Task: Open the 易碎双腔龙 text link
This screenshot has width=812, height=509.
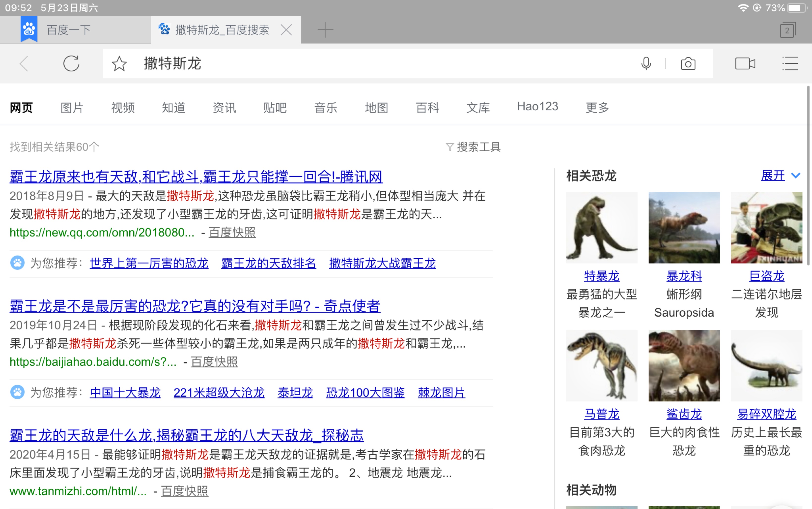Action: (766, 414)
